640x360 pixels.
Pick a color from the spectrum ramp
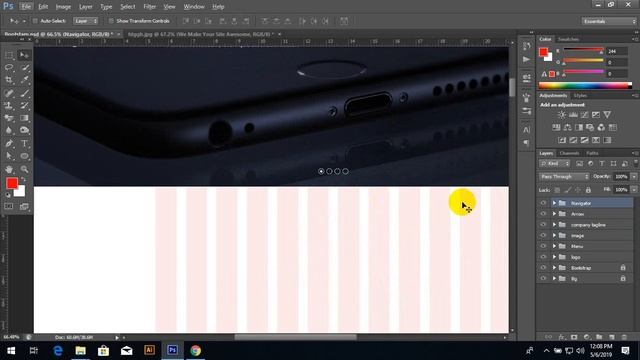click(585, 85)
